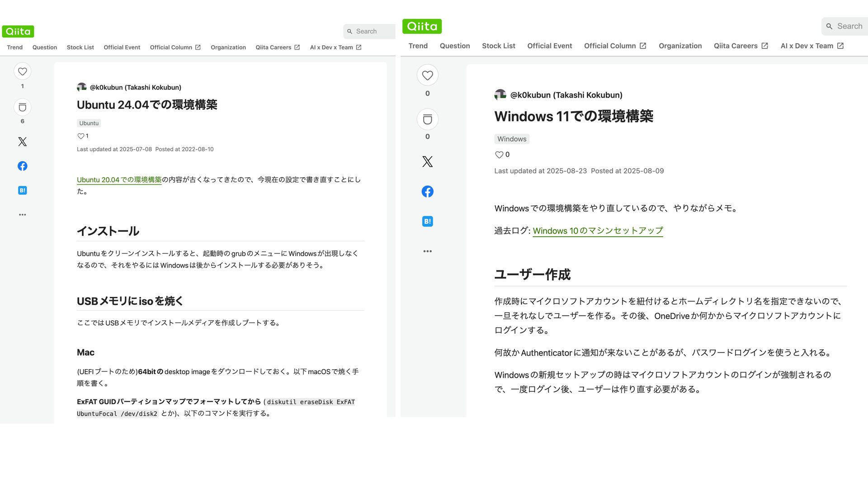Viewport: 868px width, 488px height.
Task: Stock the Ubuntu 24.04 article
Action: coord(22,108)
